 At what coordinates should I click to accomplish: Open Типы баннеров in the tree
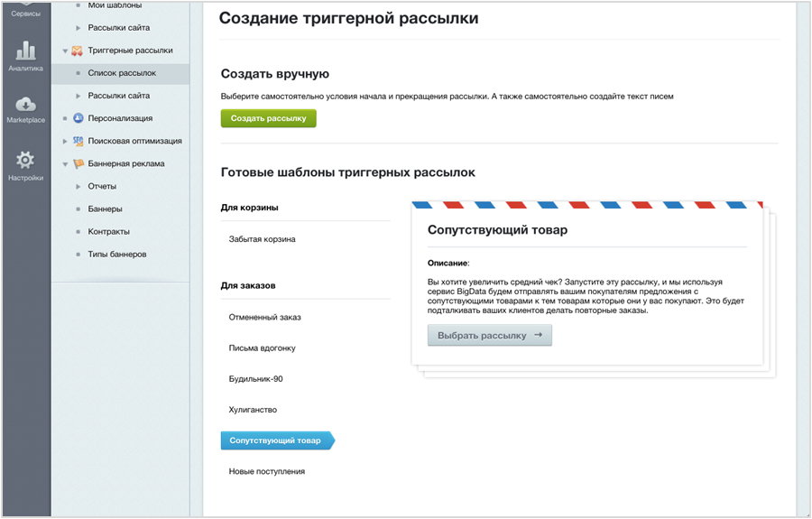point(117,255)
